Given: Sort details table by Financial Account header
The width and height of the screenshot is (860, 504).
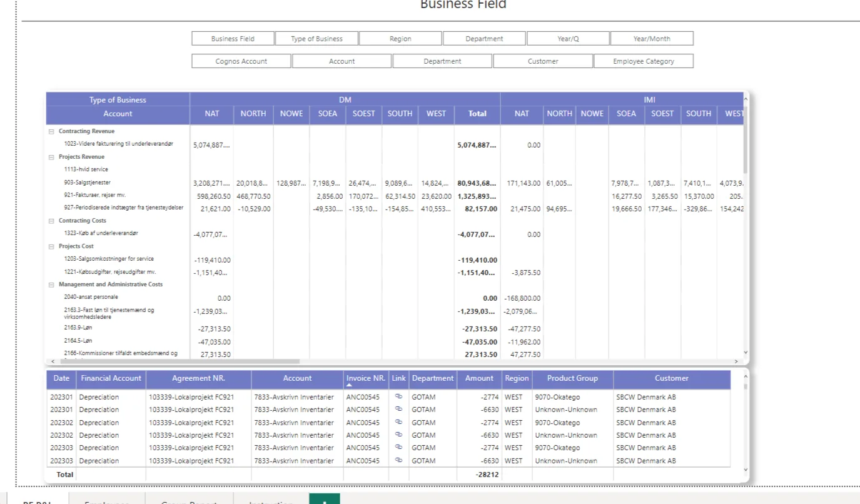Looking at the screenshot, I should pos(111,378).
